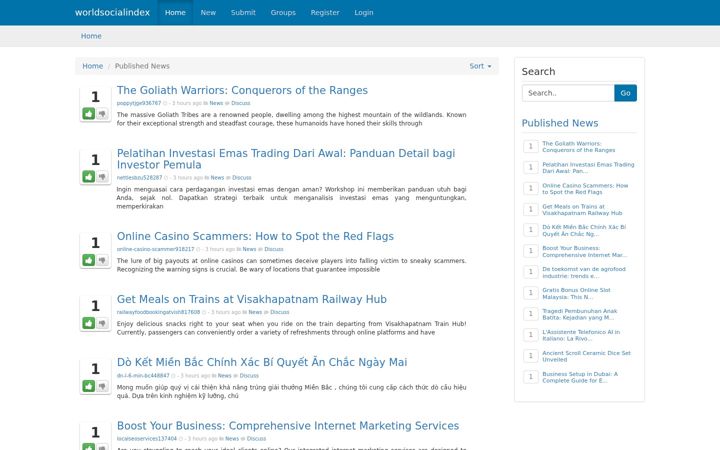Open sidebar link De toekomst van de agrofood
This screenshot has height=450, width=720.
(584, 272)
